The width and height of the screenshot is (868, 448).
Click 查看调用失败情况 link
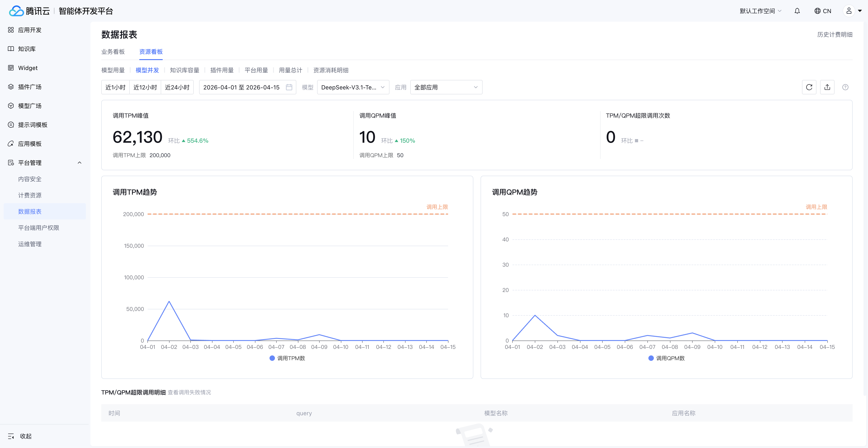189,392
